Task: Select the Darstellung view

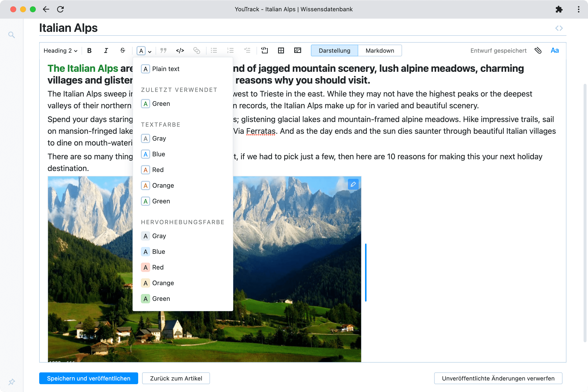Action: (334, 50)
